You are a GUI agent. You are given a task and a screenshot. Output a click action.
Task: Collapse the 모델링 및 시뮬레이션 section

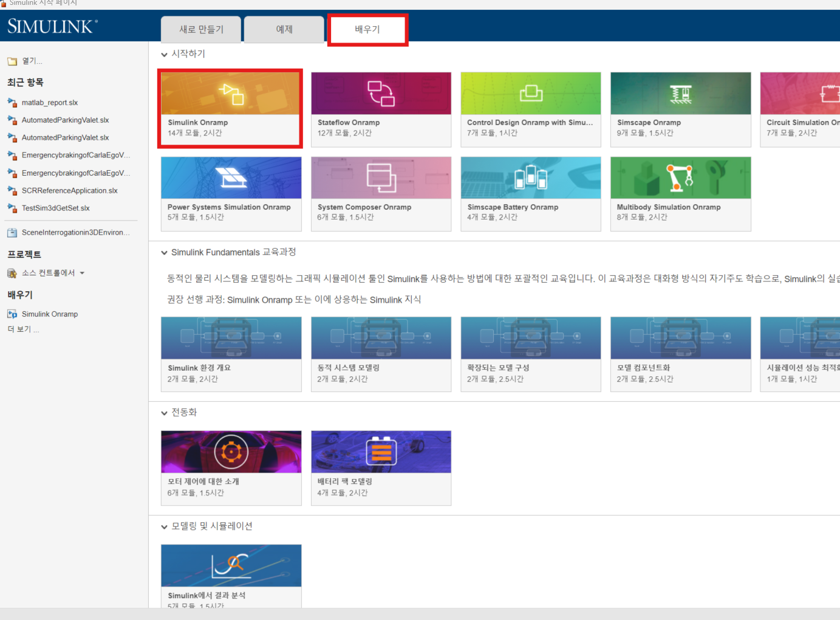[x=164, y=527]
